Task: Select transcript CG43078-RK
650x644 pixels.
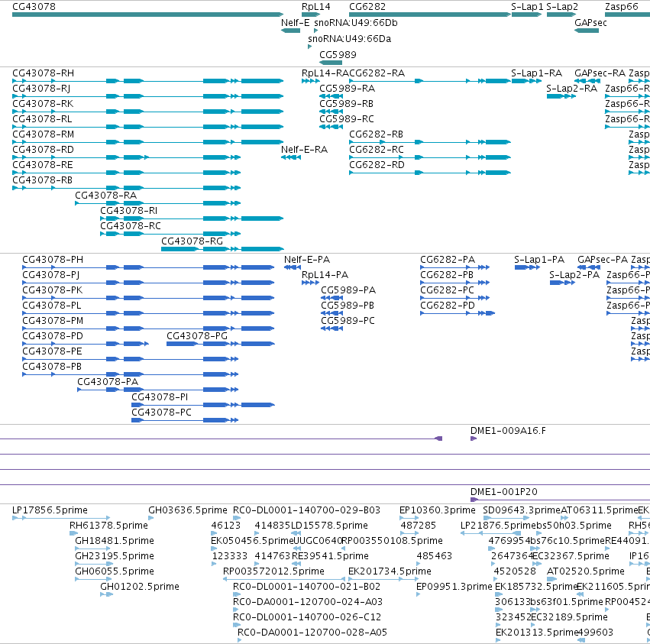Action: [43, 104]
